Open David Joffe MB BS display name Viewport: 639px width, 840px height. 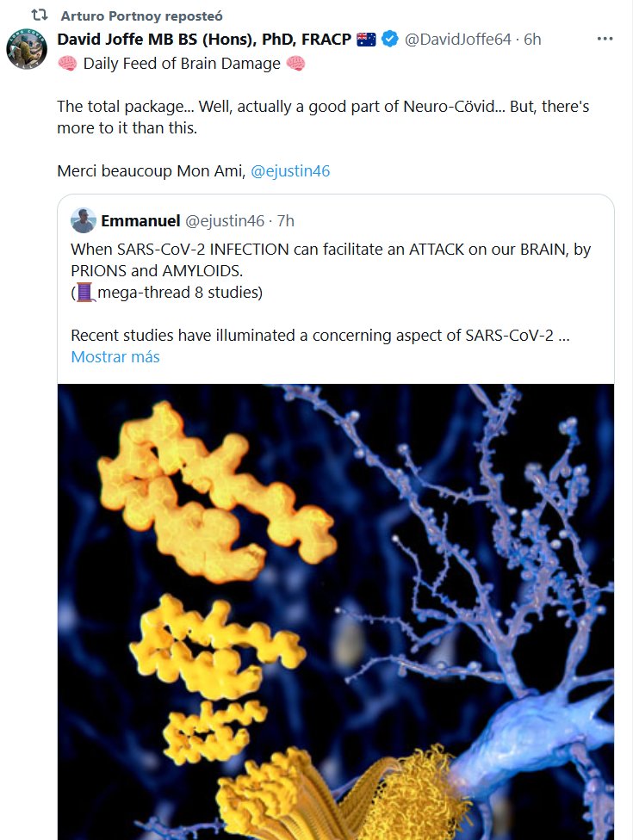(204, 39)
